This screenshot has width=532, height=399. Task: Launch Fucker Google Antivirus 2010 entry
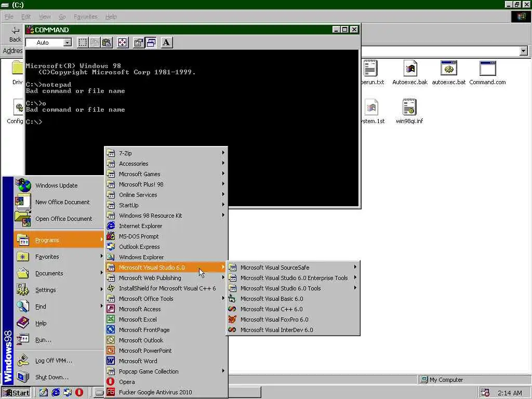point(166,392)
